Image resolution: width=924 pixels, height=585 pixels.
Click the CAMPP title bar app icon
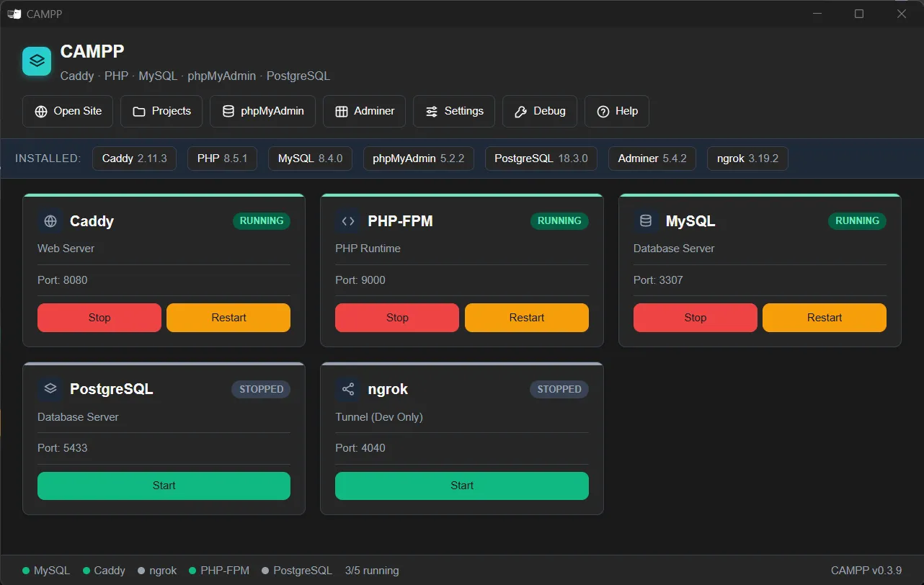[14, 14]
